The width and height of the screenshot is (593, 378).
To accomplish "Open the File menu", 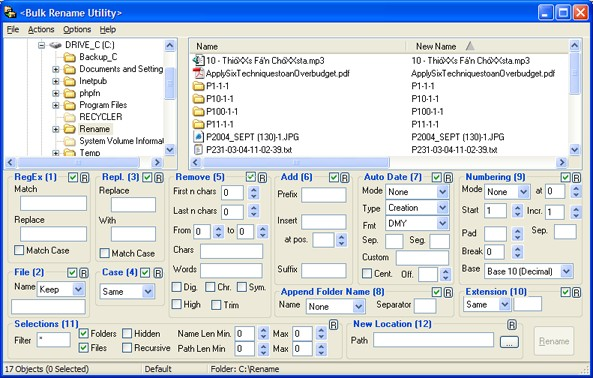I will [x=13, y=29].
